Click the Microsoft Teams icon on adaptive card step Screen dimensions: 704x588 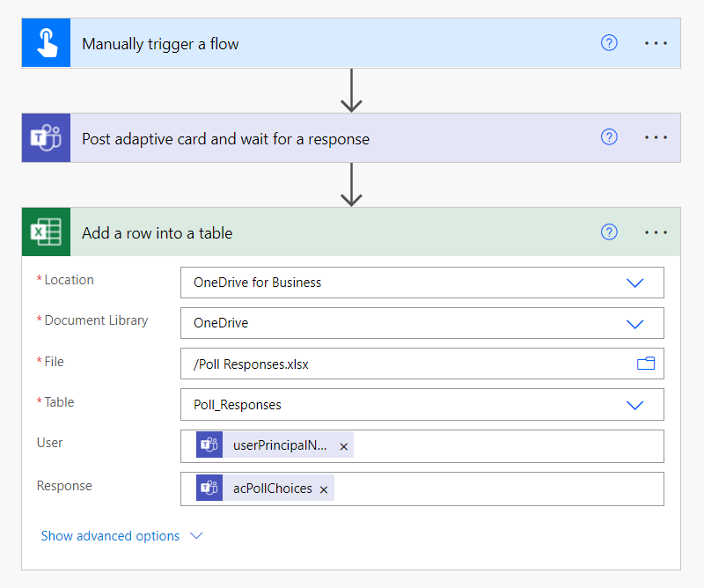(46, 138)
